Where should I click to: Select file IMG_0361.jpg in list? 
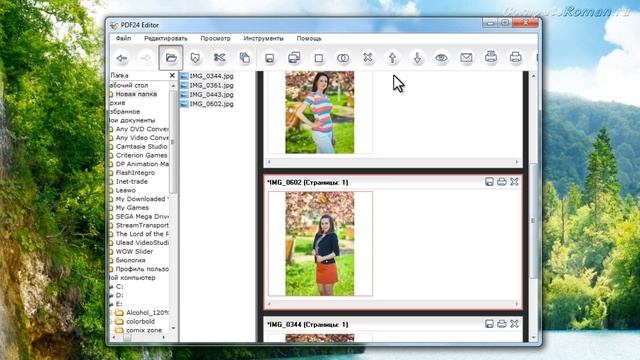click(x=207, y=85)
